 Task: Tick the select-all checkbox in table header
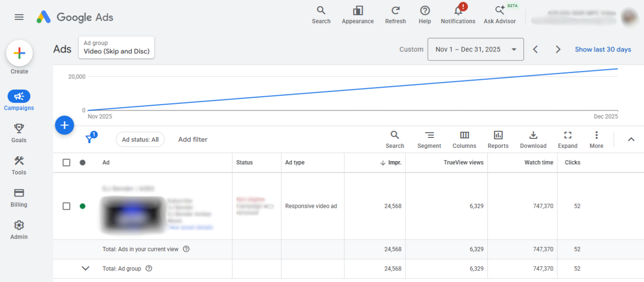point(66,162)
